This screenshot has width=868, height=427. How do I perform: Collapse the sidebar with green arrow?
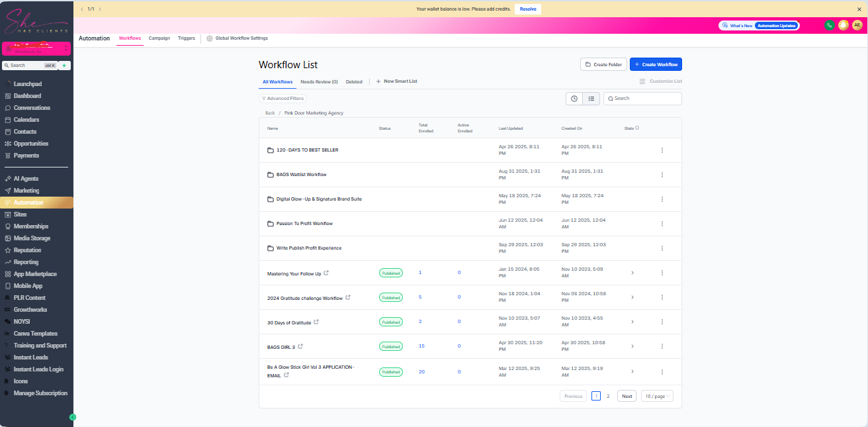pyautogui.click(x=73, y=417)
